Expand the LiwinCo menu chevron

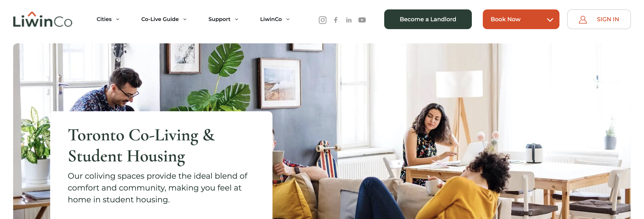pos(288,19)
